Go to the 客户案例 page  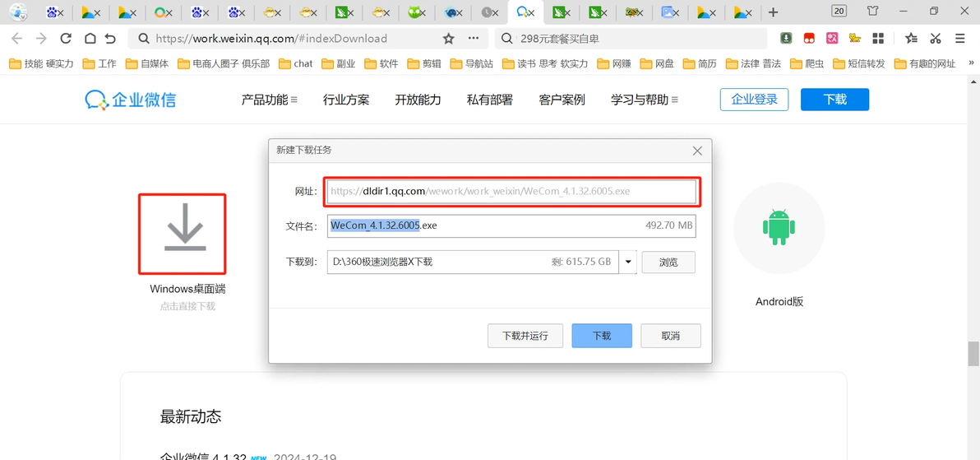pyautogui.click(x=562, y=100)
